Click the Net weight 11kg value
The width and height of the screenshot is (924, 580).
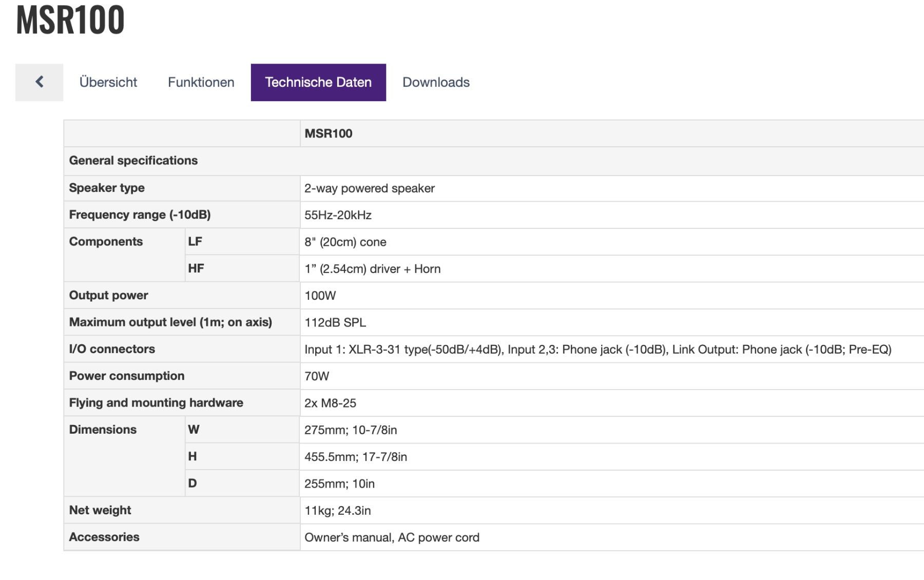coord(337,511)
